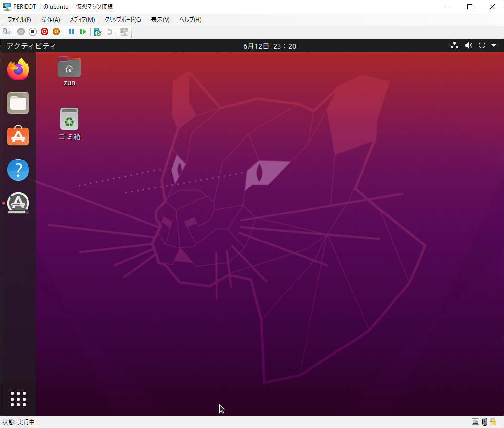The height and width of the screenshot is (428, 504).
Task: Launch Firefox from the dock
Action: (x=18, y=69)
